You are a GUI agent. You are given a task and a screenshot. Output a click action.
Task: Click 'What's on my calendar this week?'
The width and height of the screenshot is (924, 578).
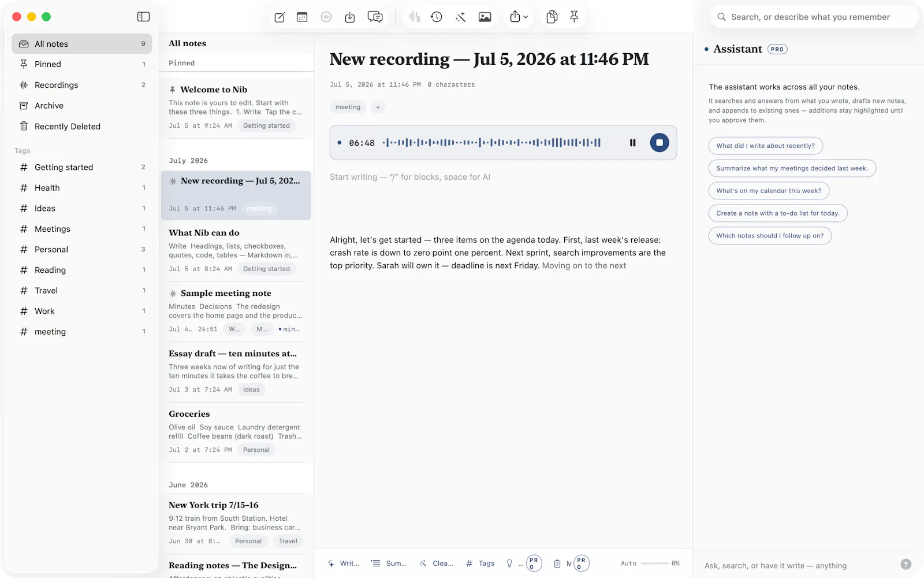tap(769, 191)
